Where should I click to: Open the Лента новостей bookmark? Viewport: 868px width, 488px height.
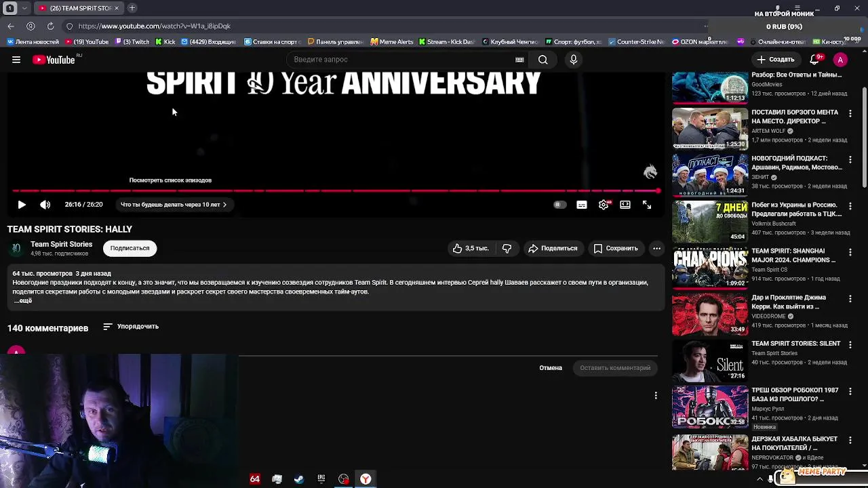[33, 42]
